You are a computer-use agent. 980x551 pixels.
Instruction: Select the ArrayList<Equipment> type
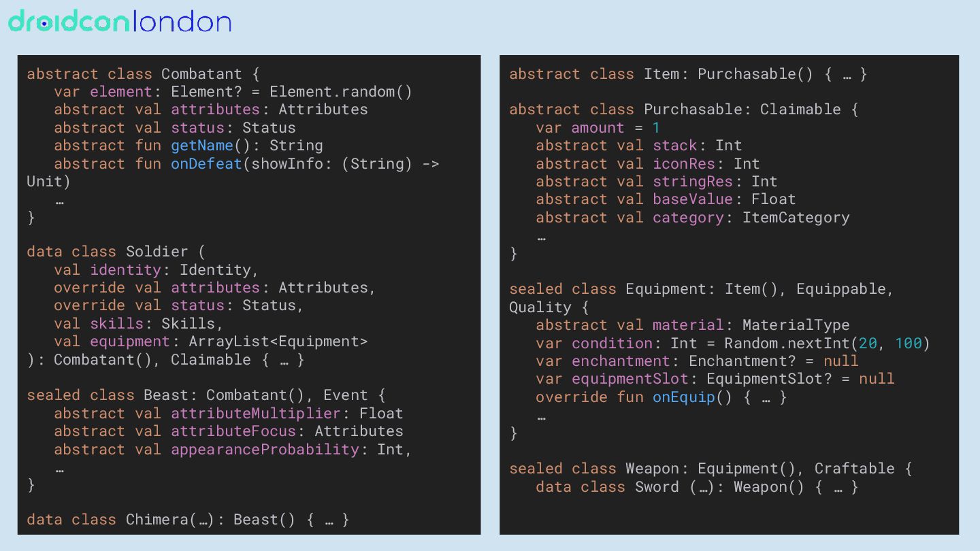coord(278,341)
